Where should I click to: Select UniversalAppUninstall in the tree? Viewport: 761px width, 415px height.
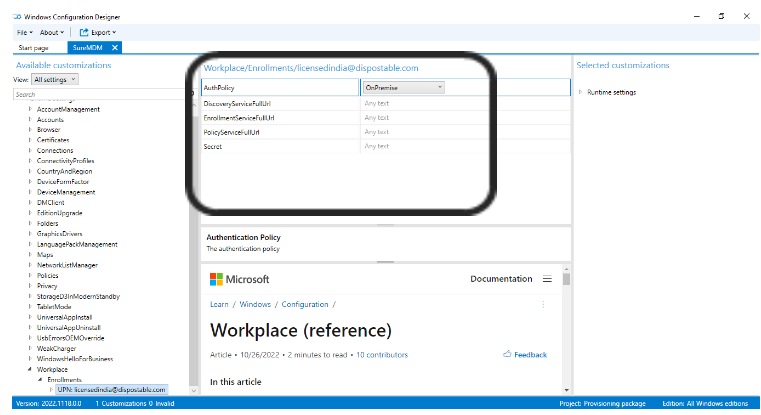(x=69, y=328)
